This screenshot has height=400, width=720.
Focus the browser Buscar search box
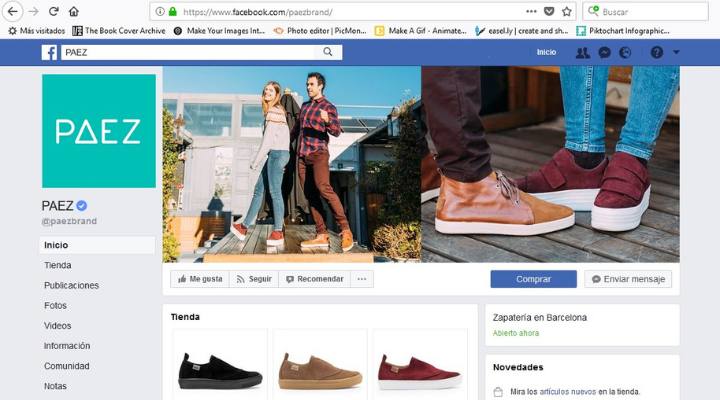[645, 11]
